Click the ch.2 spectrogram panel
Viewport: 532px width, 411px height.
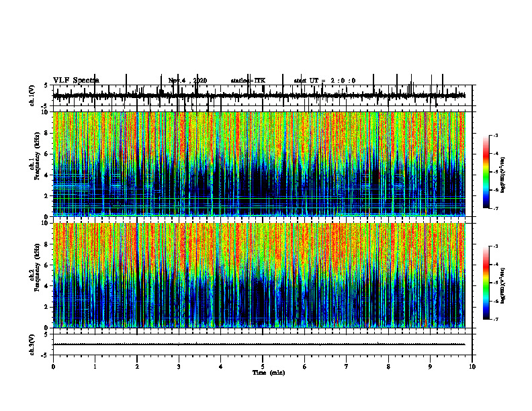click(259, 275)
